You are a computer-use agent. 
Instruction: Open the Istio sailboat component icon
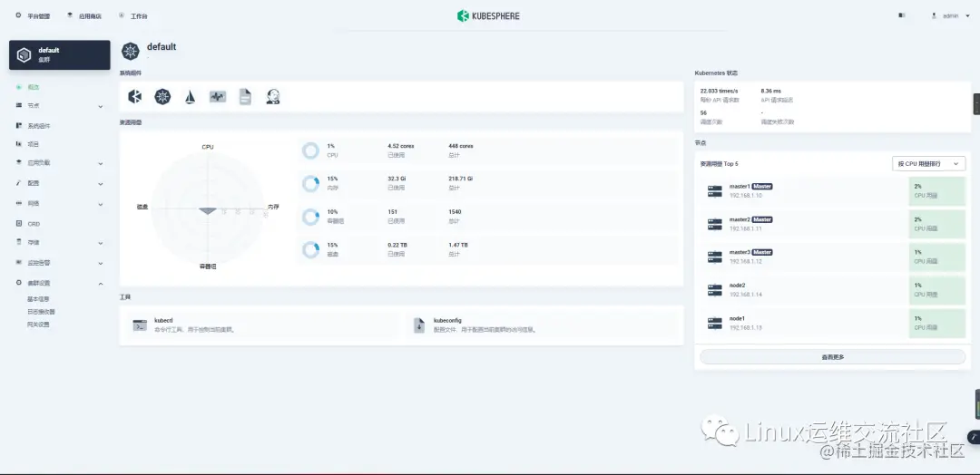coord(190,96)
